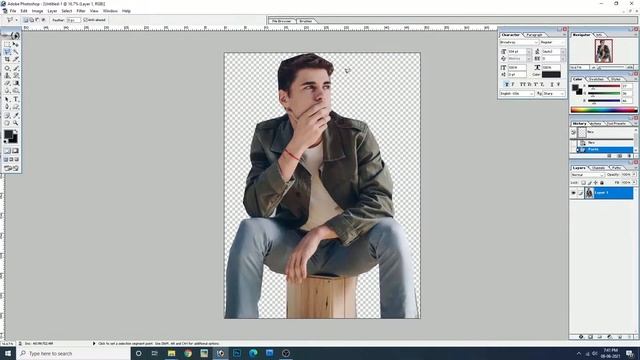Click the toolbox foreground color swatch

pyautogui.click(x=8, y=134)
